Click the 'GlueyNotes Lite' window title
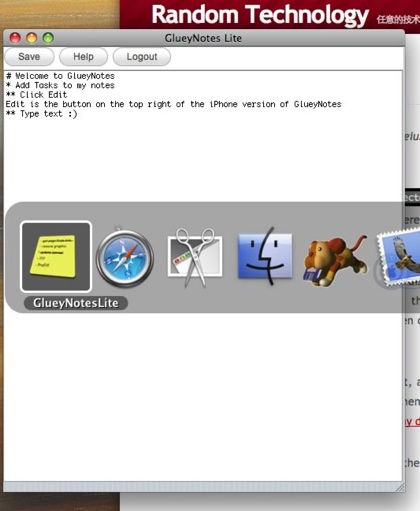The image size is (420, 511). (x=203, y=38)
